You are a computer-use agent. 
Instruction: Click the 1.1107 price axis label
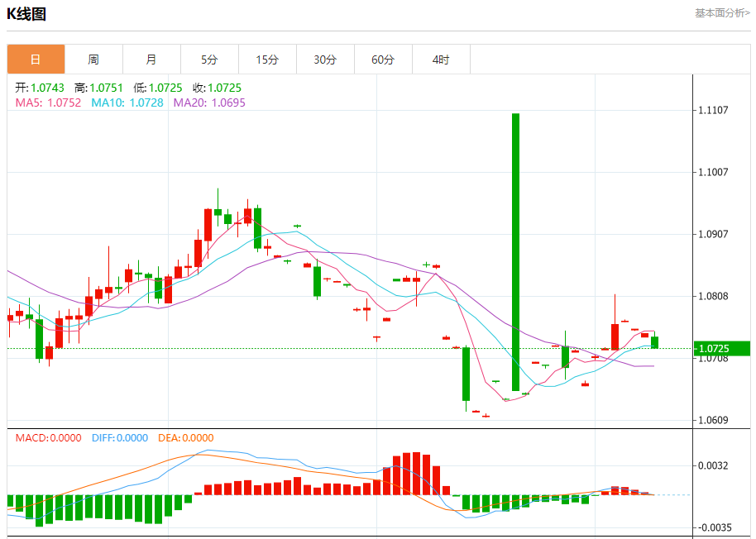(713, 110)
